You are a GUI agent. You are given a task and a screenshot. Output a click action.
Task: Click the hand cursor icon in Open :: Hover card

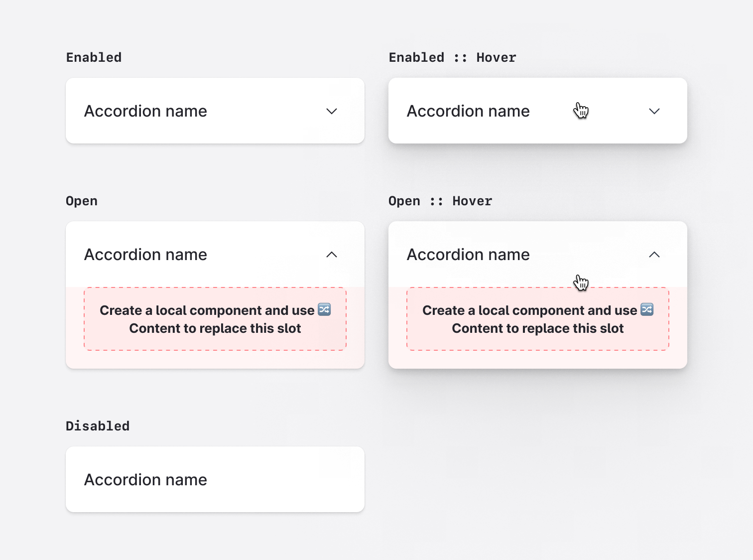581,282
